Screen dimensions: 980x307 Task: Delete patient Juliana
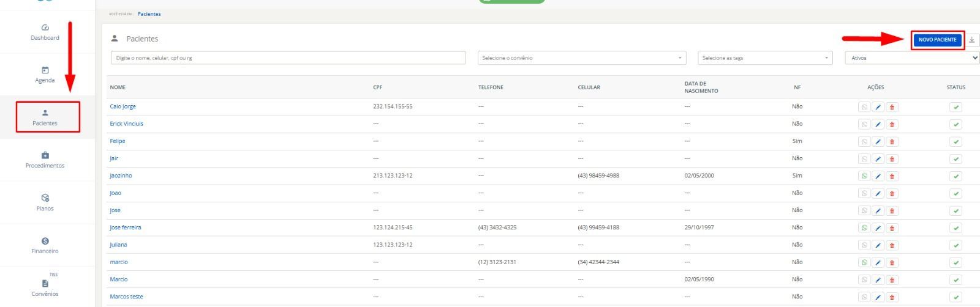pos(892,245)
